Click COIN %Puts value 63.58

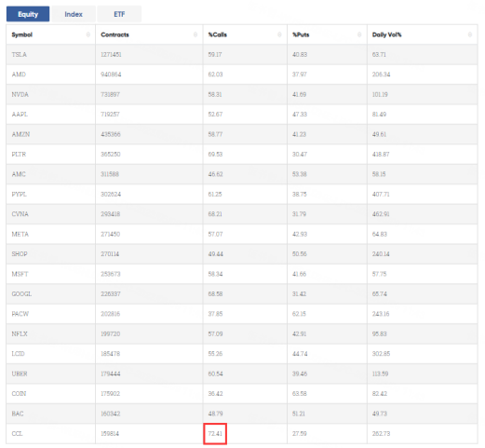coord(300,394)
